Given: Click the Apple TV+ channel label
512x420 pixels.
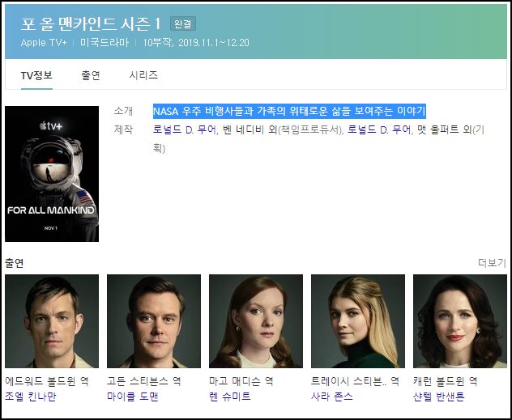Looking at the screenshot, I should click(x=44, y=43).
